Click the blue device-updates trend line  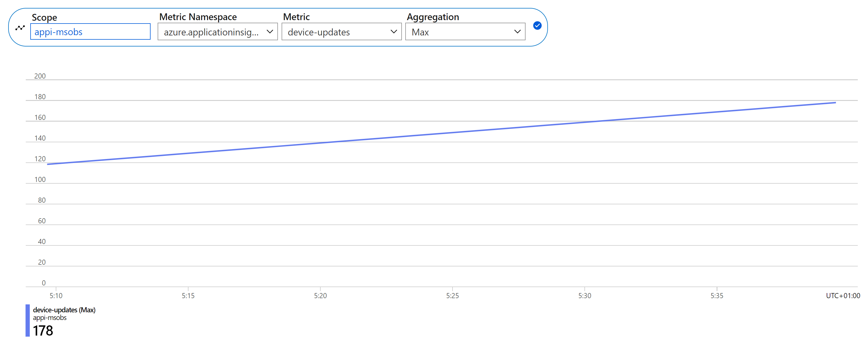(x=441, y=134)
